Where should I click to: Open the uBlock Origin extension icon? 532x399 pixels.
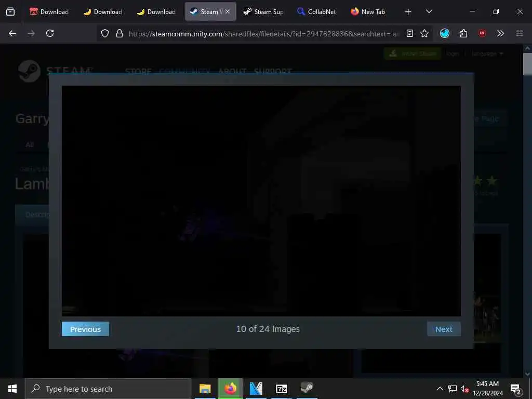coord(482,33)
